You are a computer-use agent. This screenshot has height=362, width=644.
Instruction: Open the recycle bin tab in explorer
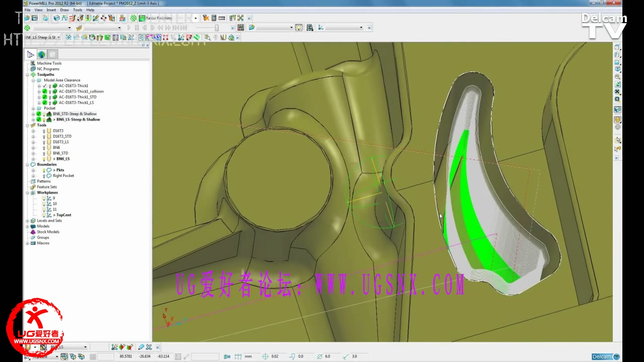52,54
